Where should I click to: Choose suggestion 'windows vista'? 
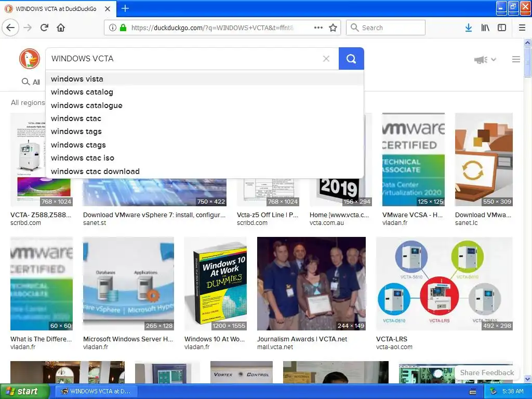pyautogui.click(x=205, y=79)
